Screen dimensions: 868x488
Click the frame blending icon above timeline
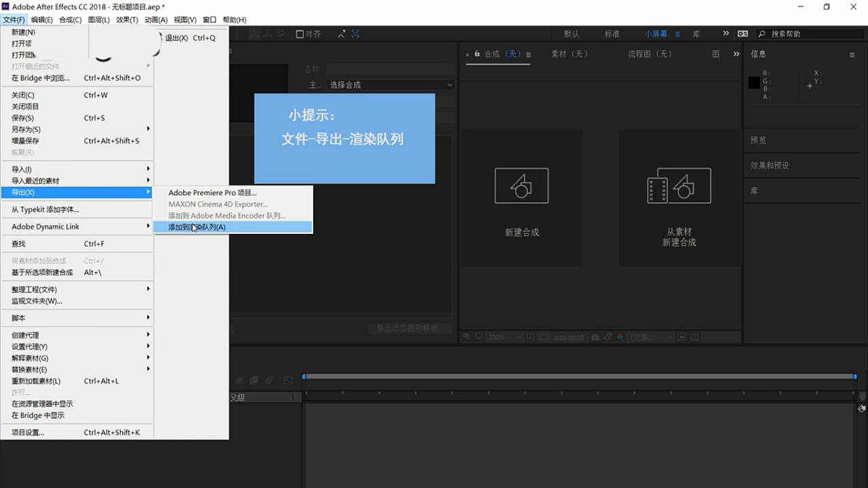click(x=254, y=380)
